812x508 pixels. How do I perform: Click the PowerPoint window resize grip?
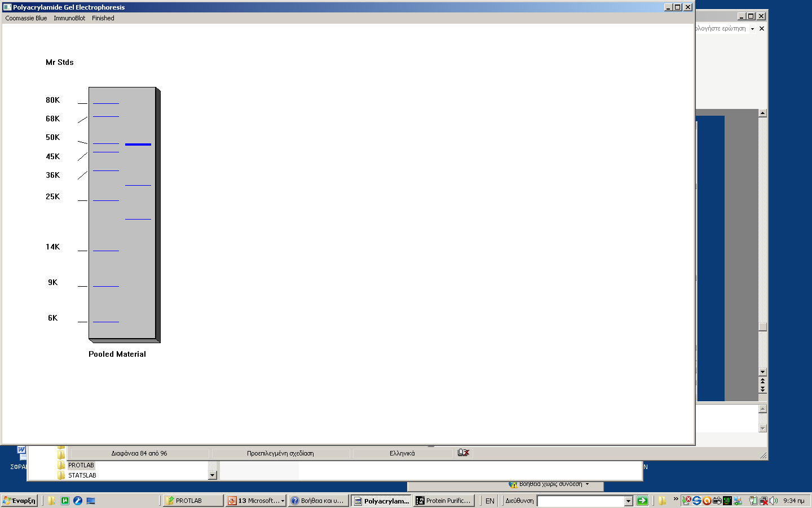[764, 455]
